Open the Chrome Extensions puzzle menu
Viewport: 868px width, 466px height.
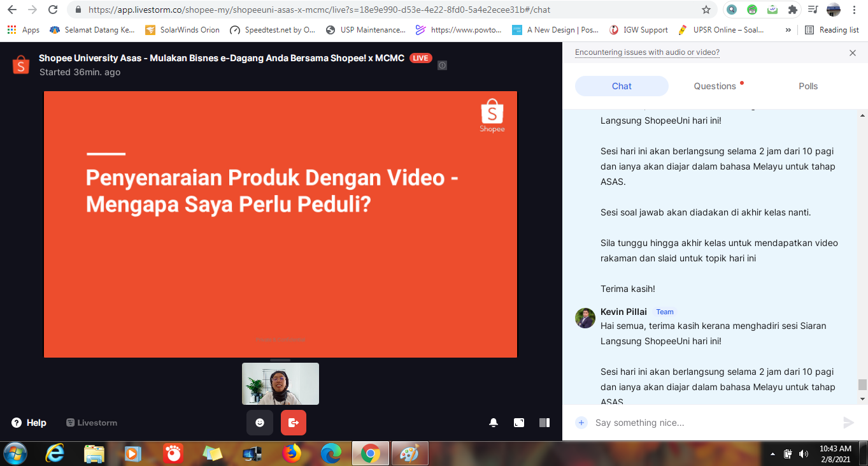point(793,10)
